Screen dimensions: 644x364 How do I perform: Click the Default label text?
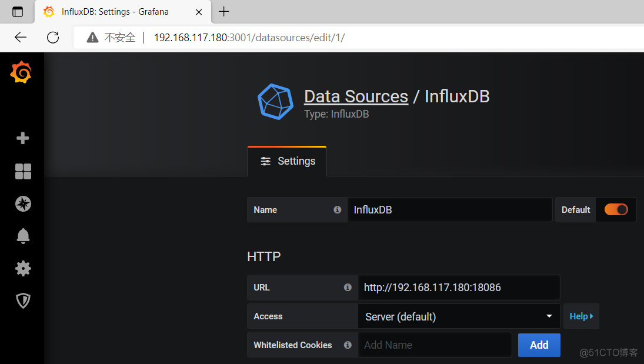[576, 210]
